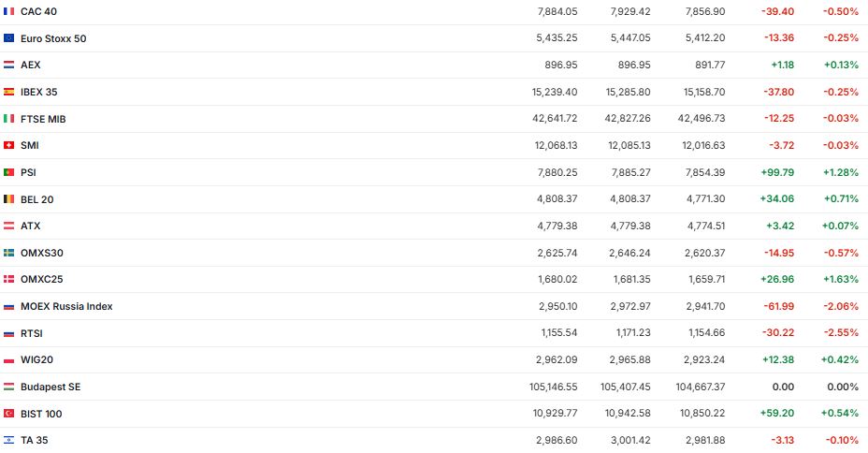Screen dimensions: 868x453
Task: Open the OMXC25 index page
Action: click(x=42, y=279)
